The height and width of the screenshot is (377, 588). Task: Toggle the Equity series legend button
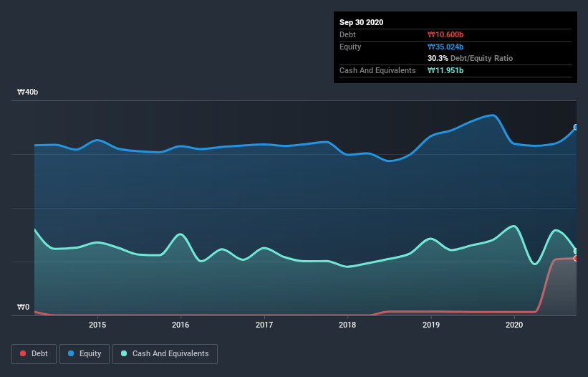tap(85, 354)
